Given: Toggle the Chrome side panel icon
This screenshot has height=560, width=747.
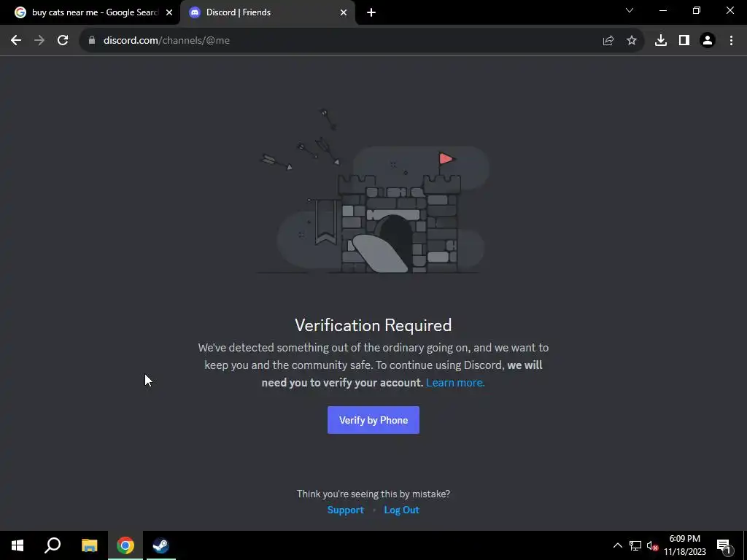Looking at the screenshot, I should coord(684,41).
